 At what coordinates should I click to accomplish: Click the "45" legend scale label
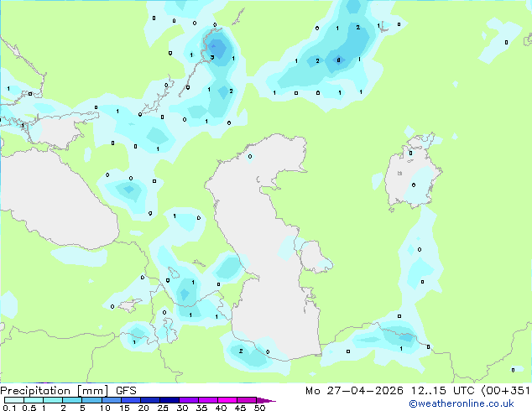point(240,408)
